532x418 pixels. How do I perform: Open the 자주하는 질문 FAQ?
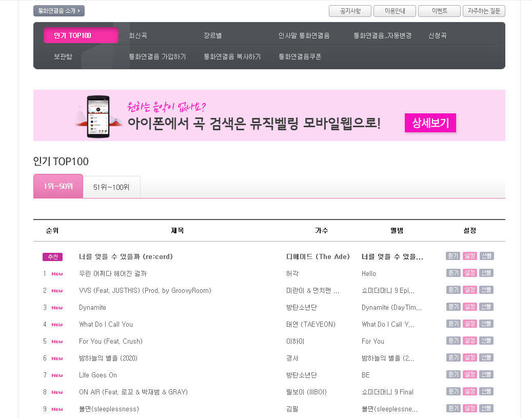tap(483, 11)
